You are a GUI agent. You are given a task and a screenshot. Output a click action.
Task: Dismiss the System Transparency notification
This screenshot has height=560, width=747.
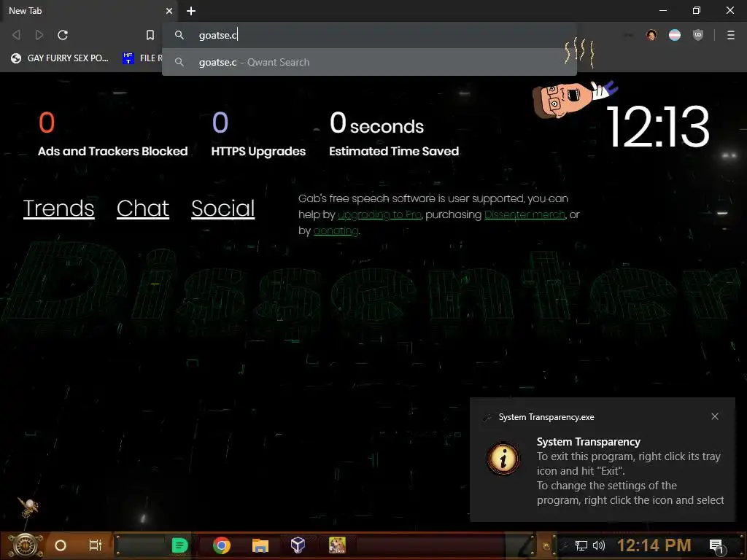(x=715, y=416)
